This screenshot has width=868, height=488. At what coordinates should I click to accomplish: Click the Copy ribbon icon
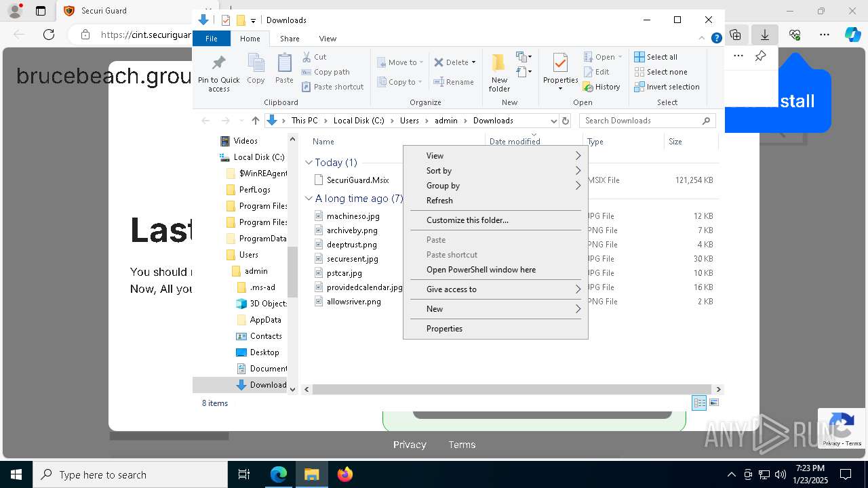click(x=256, y=68)
